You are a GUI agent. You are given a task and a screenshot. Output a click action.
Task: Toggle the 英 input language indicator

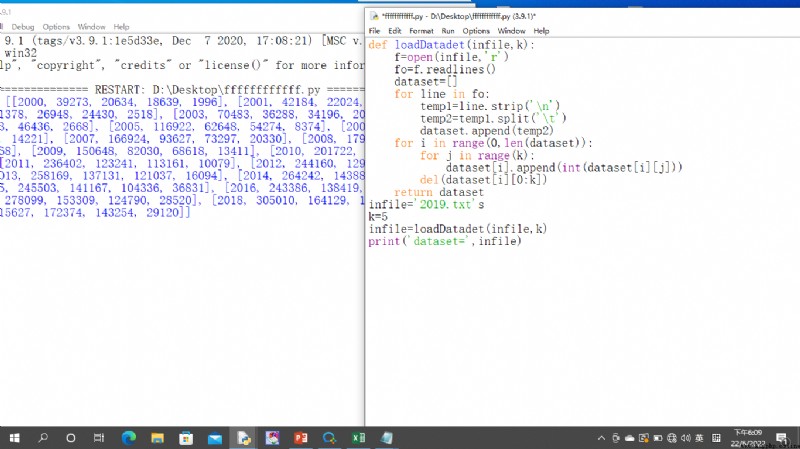coord(699,438)
